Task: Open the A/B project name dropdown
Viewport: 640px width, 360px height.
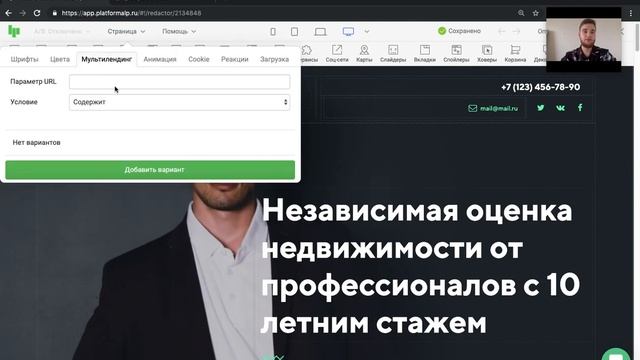Action: pos(62,31)
